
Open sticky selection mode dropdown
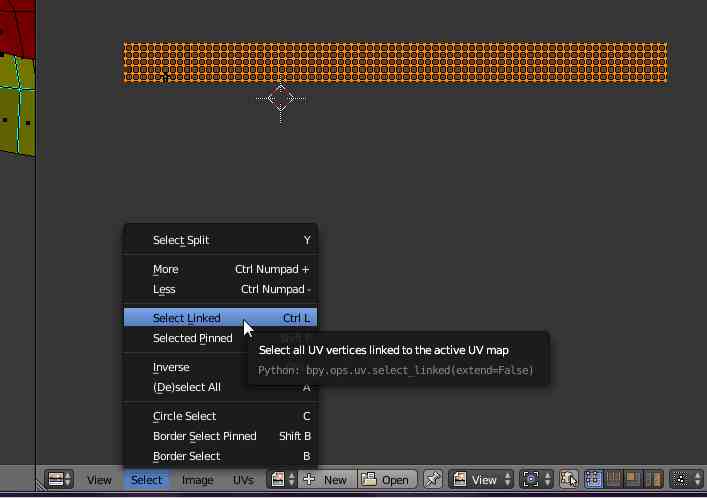[686, 479]
